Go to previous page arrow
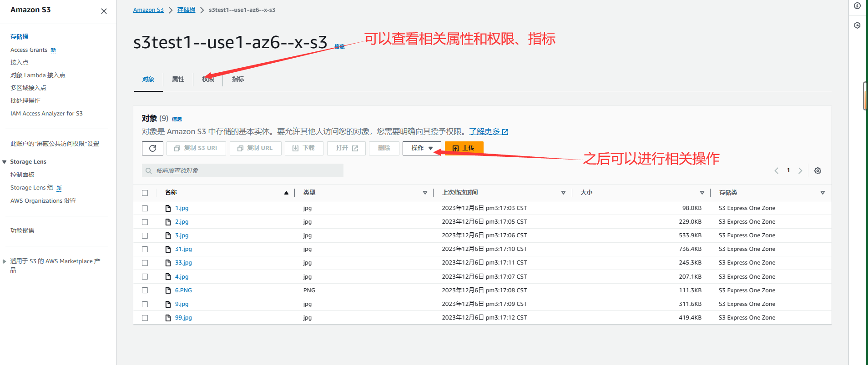 coord(777,171)
